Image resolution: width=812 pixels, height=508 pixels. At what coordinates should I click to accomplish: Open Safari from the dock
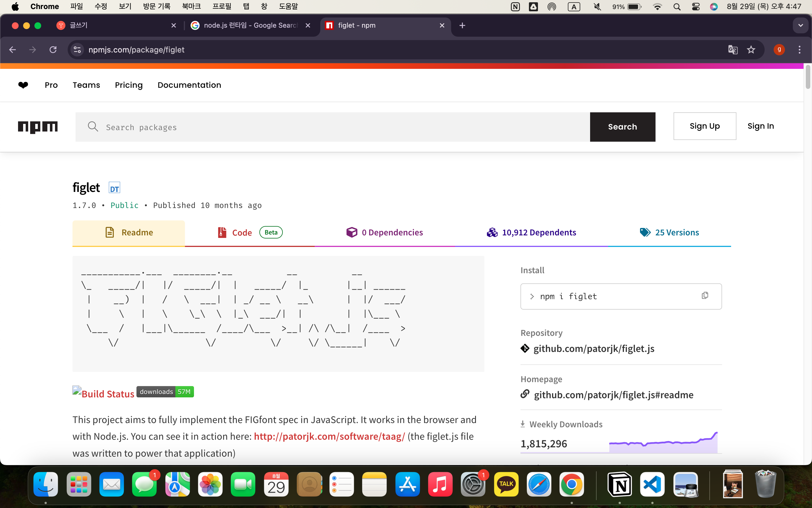(539, 485)
